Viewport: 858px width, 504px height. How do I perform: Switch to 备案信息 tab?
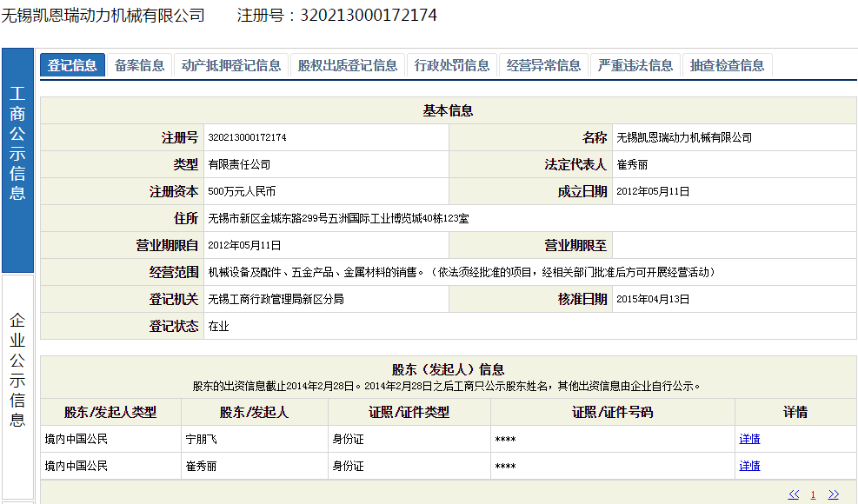tap(140, 65)
